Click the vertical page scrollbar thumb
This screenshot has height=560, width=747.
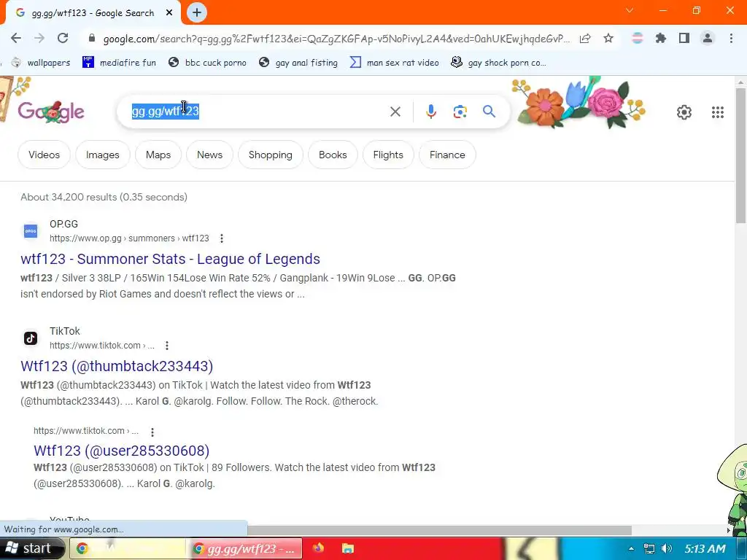pos(741,155)
